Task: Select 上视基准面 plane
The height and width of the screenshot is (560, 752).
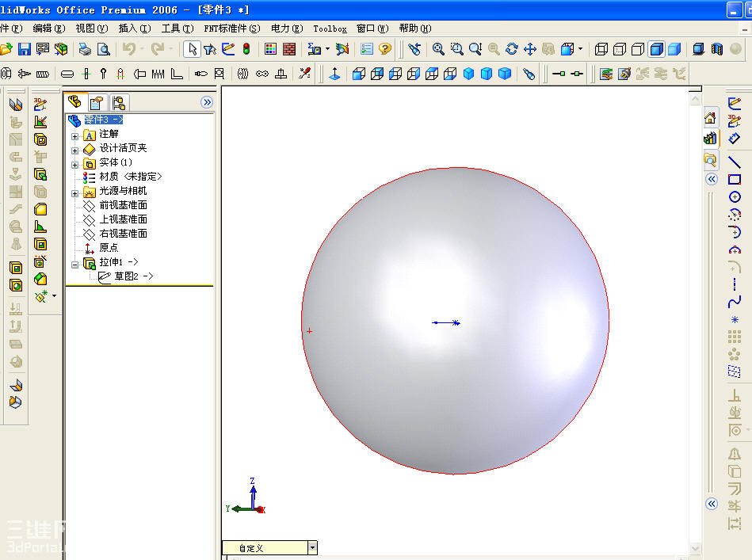Action: click(x=124, y=219)
